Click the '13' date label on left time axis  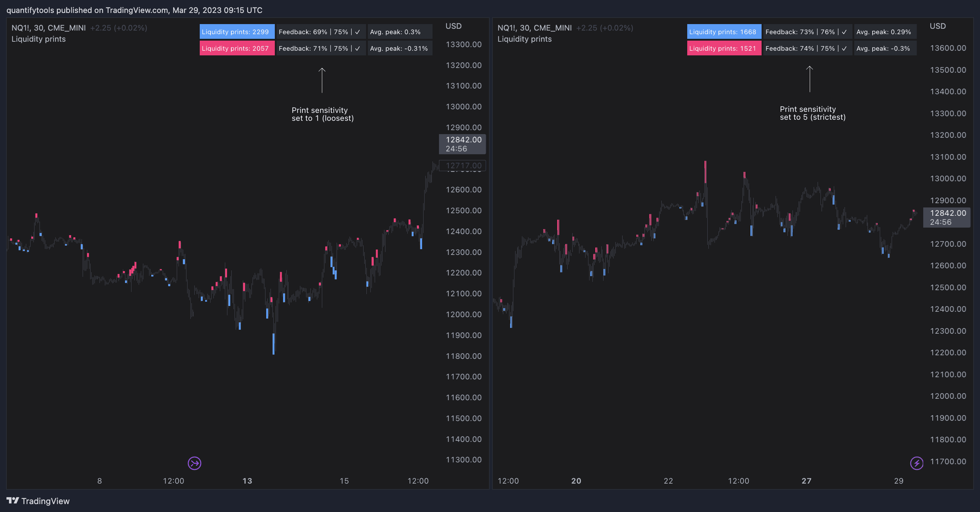click(x=247, y=481)
